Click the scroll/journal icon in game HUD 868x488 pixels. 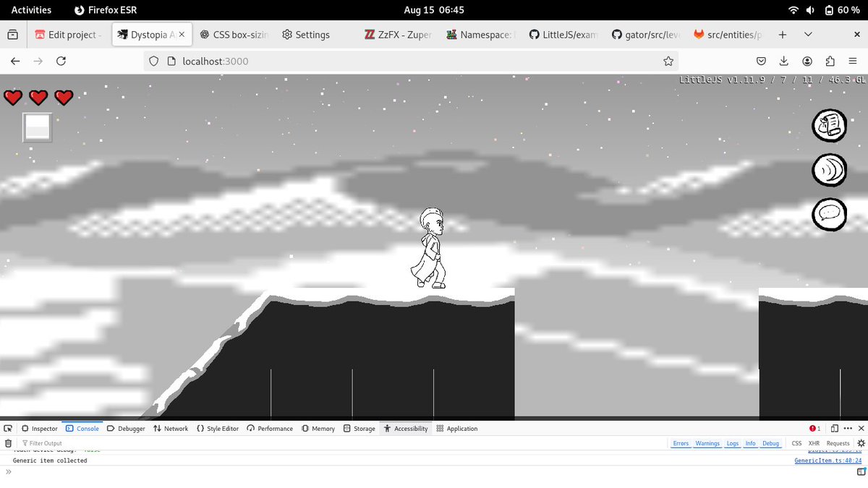pos(830,125)
